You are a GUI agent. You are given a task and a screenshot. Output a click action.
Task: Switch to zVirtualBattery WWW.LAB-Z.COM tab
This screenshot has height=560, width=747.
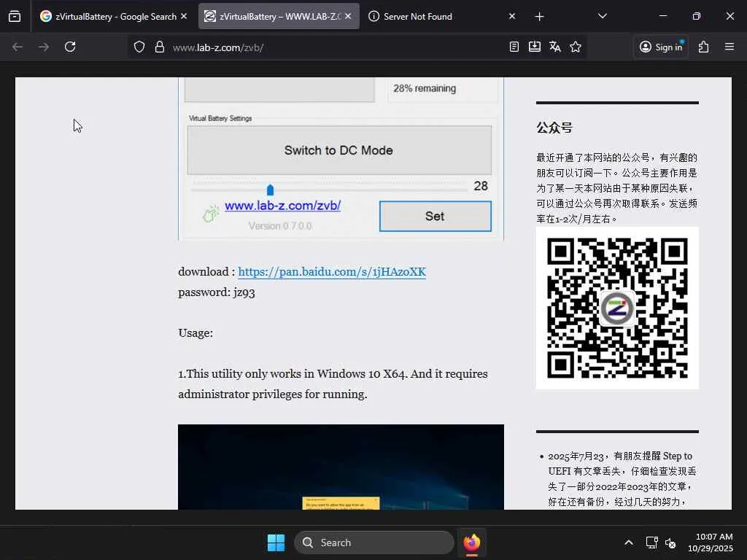pos(279,17)
